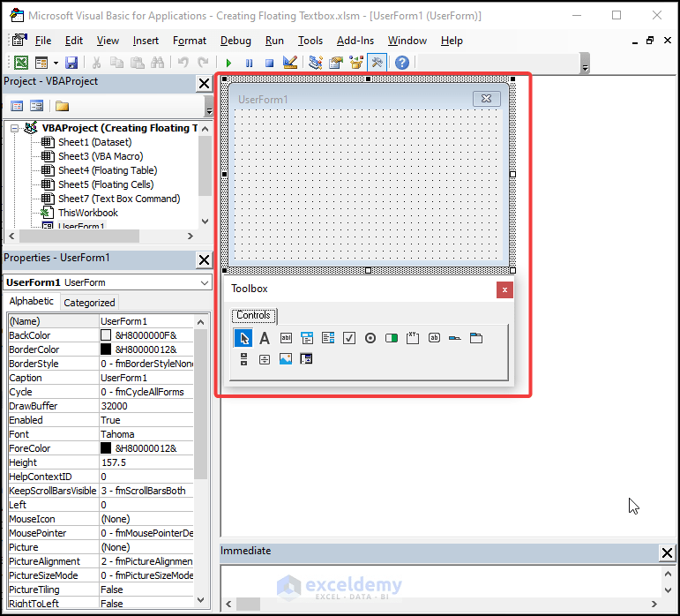Open the Debug menu
680x616 pixels.
tap(235, 41)
